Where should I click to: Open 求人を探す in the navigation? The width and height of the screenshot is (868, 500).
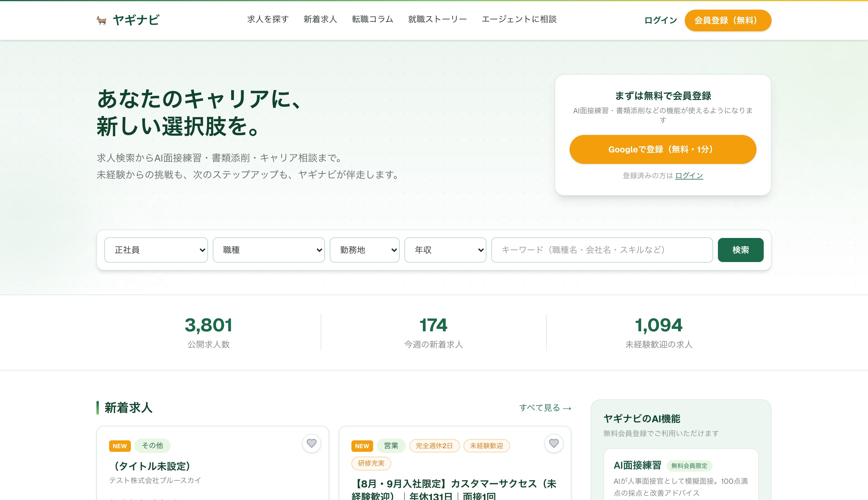(x=268, y=20)
